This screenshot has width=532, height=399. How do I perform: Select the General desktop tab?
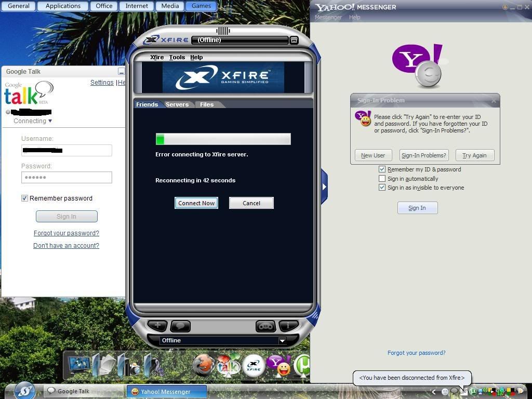point(18,6)
